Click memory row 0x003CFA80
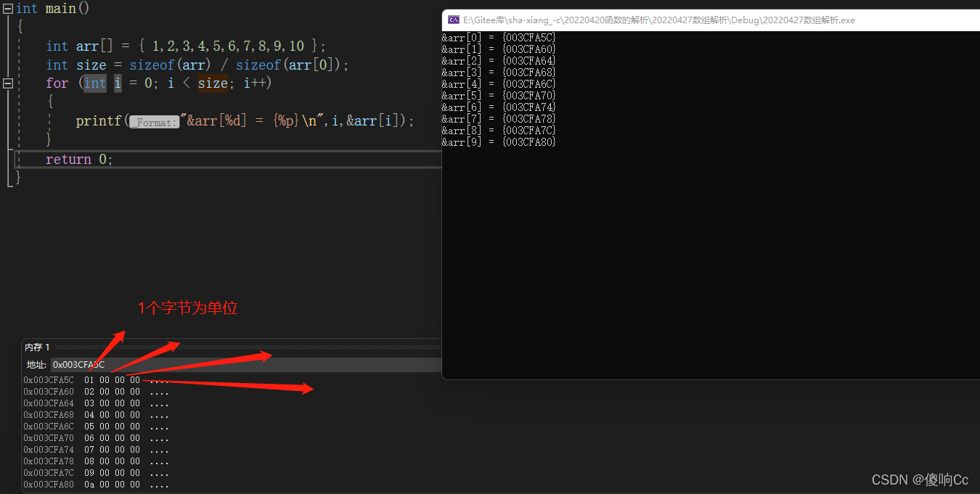This screenshot has height=494, width=980. [x=96, y=485]
